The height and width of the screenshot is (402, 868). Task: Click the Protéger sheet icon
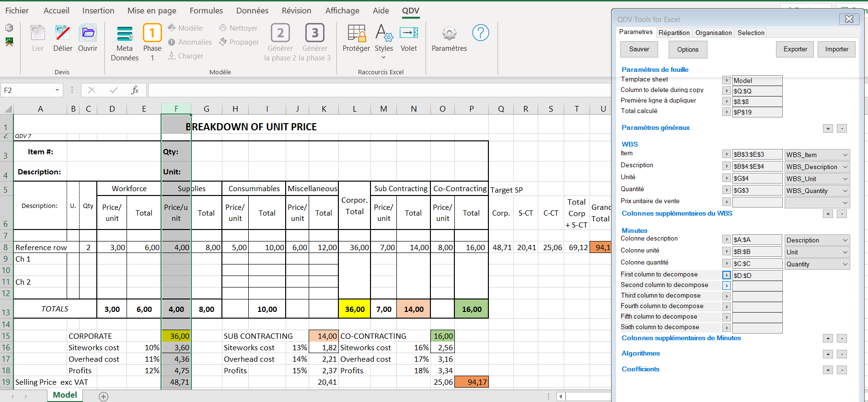tap(356, 34)
